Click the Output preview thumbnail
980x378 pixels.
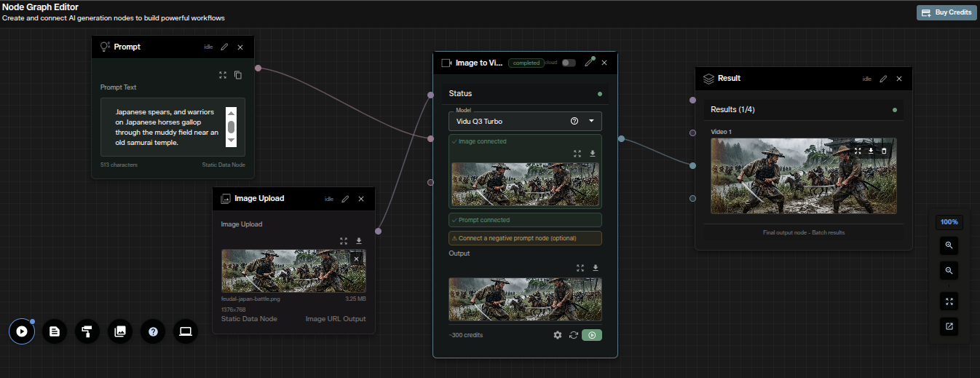(525, 299)
